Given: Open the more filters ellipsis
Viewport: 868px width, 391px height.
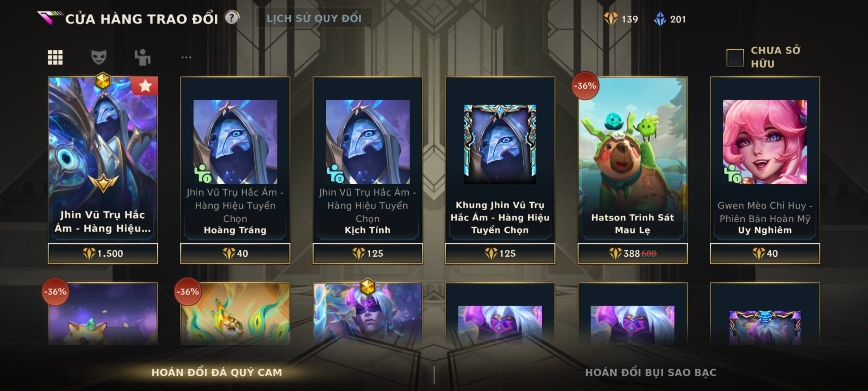Looking at the screenshot, I should (186, 57).
